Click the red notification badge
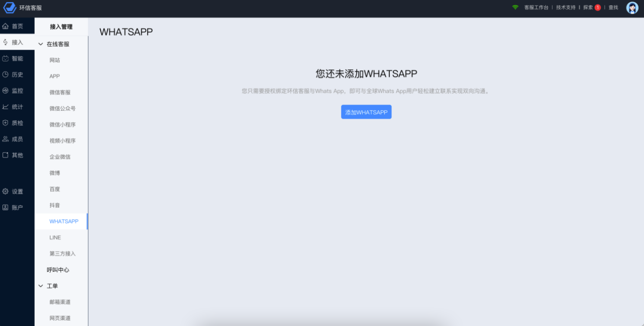 [x=598, y=8]
